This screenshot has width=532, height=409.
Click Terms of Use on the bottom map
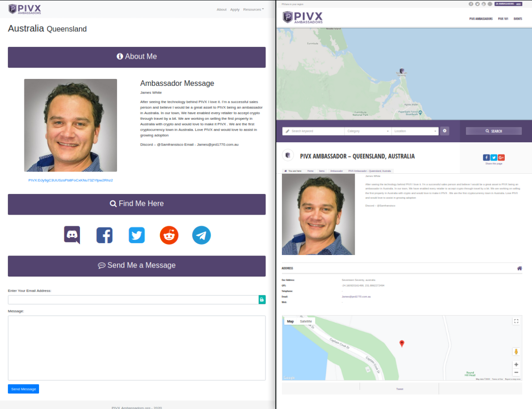coord(497,379)
